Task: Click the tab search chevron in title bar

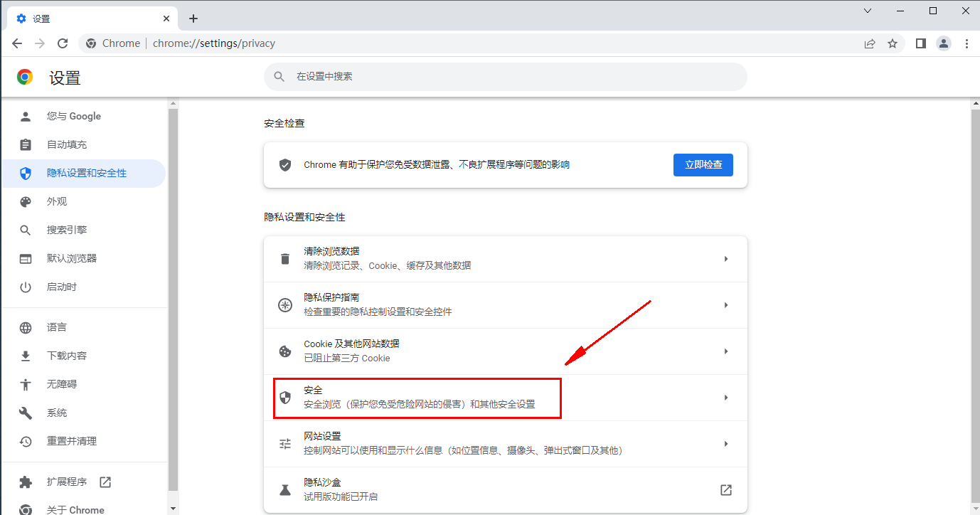Action: (868, 11)
